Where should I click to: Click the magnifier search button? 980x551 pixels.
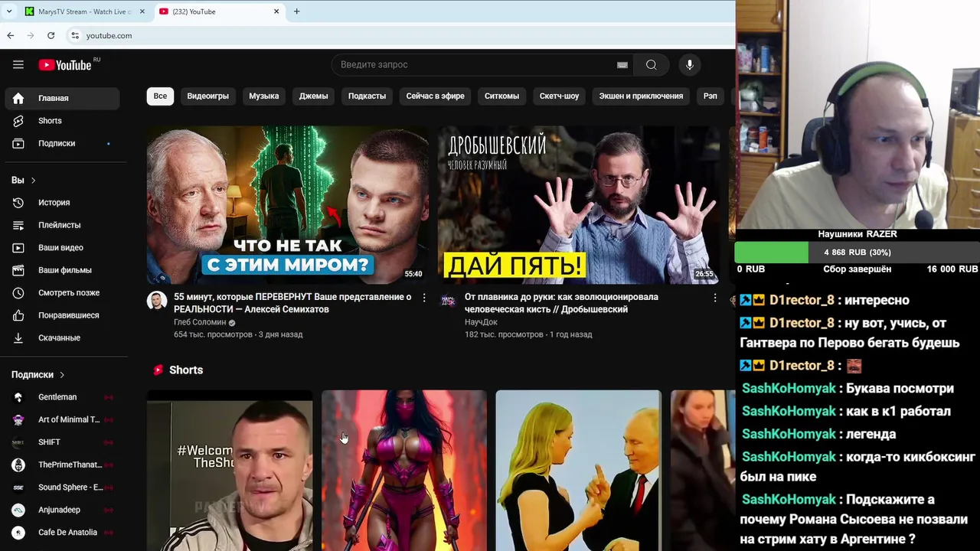point(652,65)
